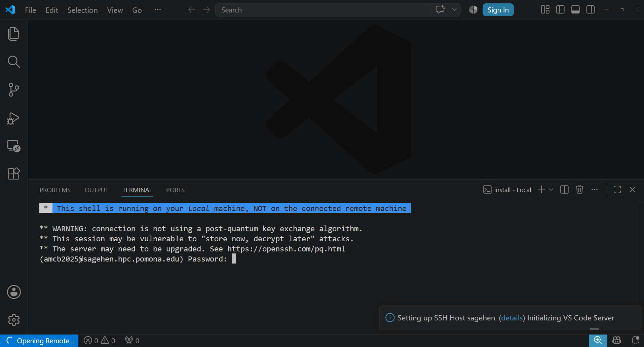Click the notification progress bar
644x347 pixels.
point(595,329)
